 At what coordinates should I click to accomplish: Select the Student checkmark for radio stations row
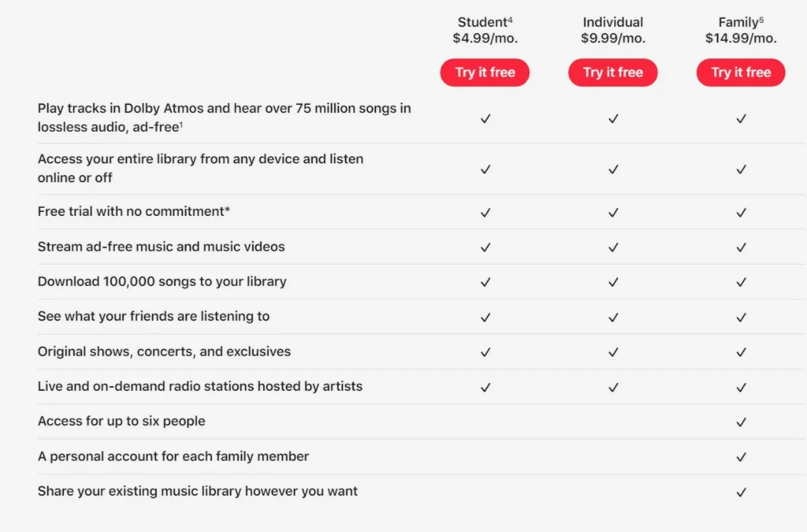tap(485, 387)
